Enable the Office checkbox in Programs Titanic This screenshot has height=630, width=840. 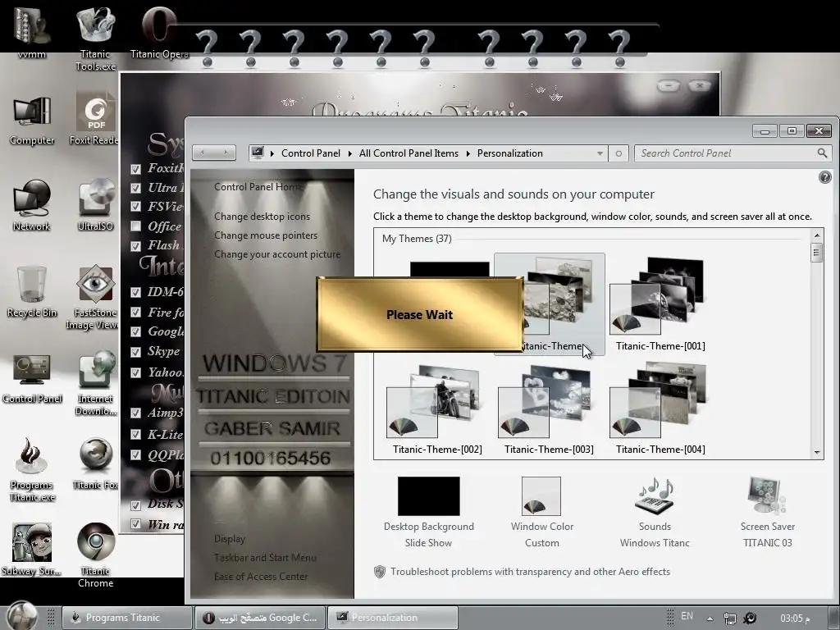135,226
